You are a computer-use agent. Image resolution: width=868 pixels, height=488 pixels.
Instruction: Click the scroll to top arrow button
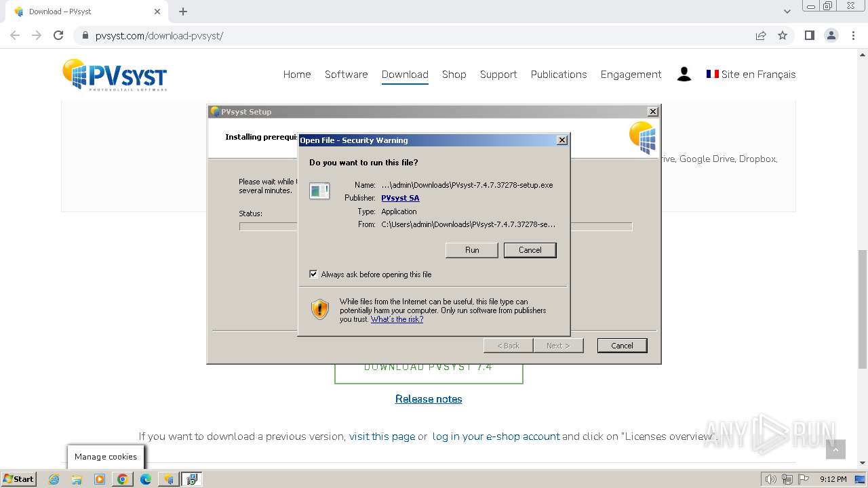tap(835, 449)
